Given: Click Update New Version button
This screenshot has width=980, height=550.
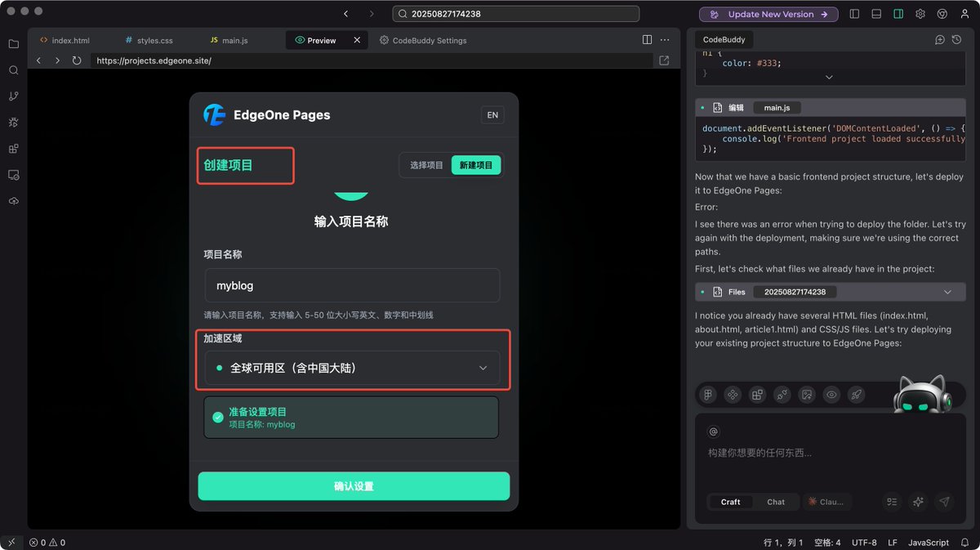Looking at the screenshot, I should pos(768,14).
